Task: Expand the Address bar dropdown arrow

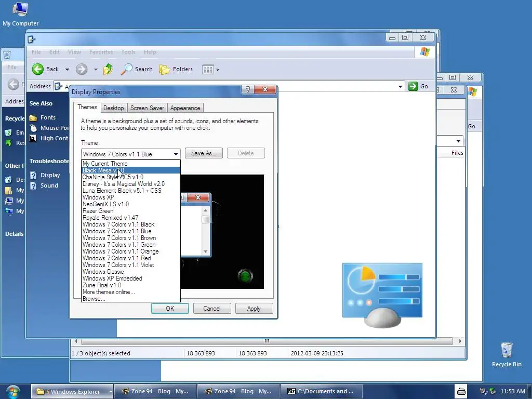Action: pyautogui.click(x=401, y=87)
